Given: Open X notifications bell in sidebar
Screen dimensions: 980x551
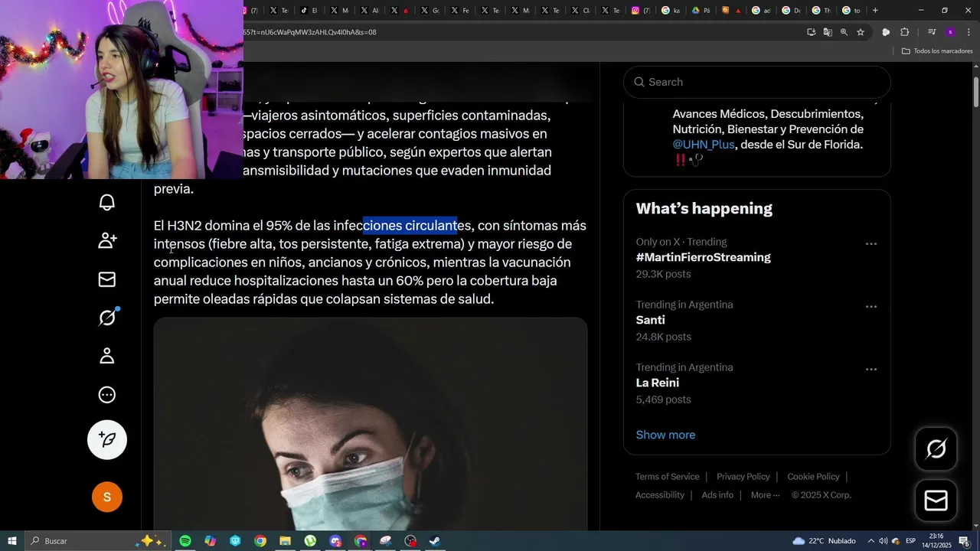Looking at the screenshot, I should click(107, 202).
